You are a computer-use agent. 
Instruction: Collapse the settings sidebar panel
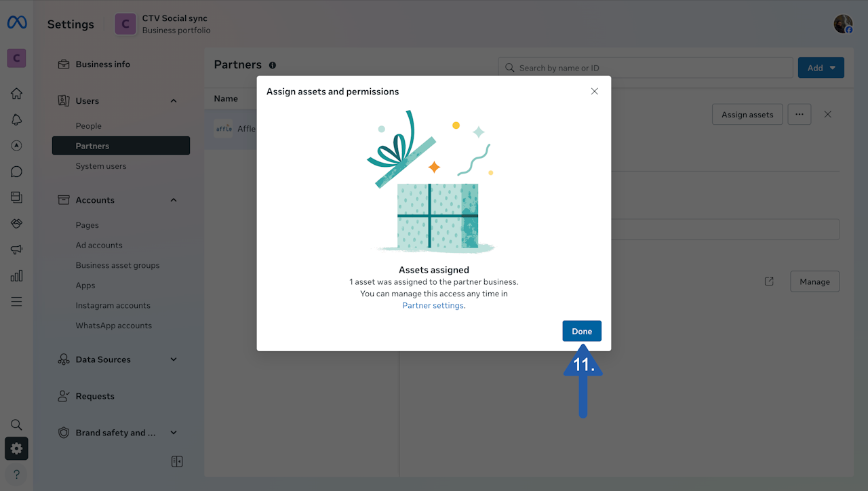coord(177,462)
